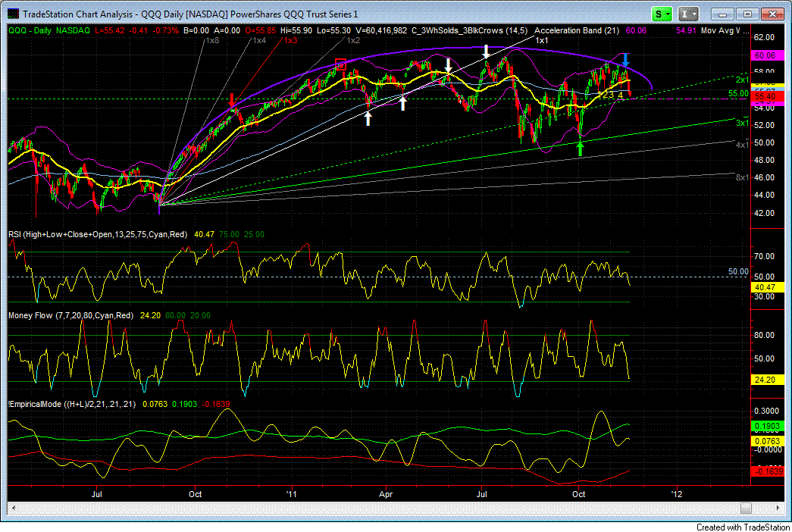Close the Chart Analysis window
Viewport: 792px width, 532px height.
(x=772, y=14)
